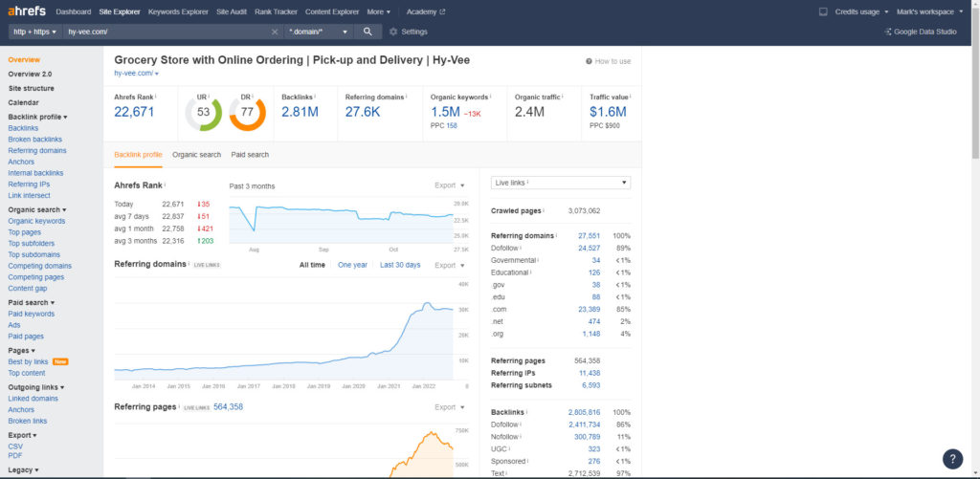Expand the hy-vee.com/ URL dropdown under the title
Viewport: 980px width, 479px height.
[x=136, y=74]
